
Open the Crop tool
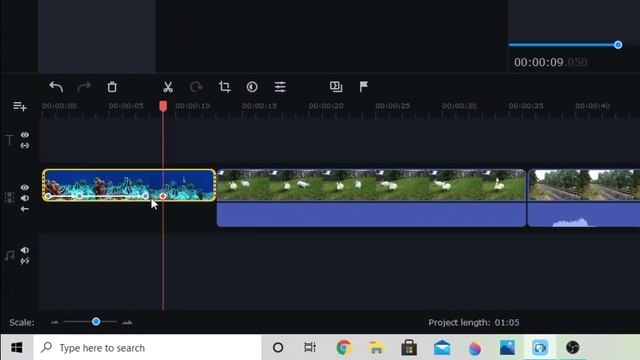[224, 87]
